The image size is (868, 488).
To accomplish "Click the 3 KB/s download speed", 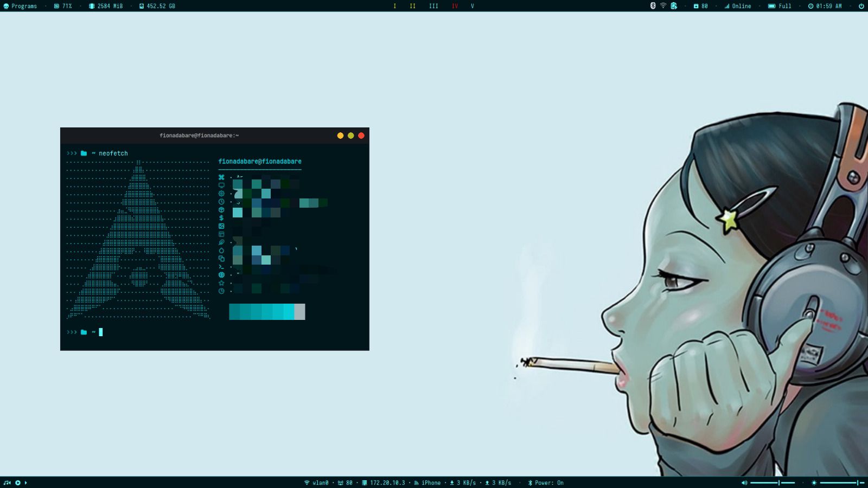I will tap(463, 483).
